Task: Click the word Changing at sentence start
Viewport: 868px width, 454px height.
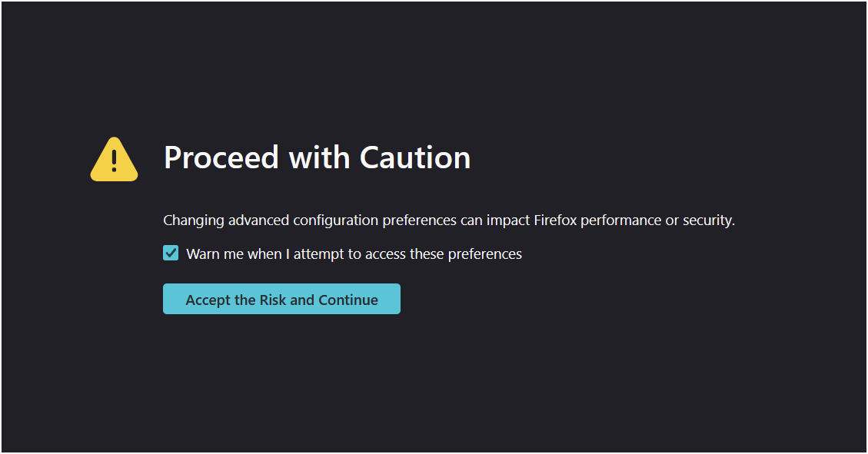Action: click(194, 220)
